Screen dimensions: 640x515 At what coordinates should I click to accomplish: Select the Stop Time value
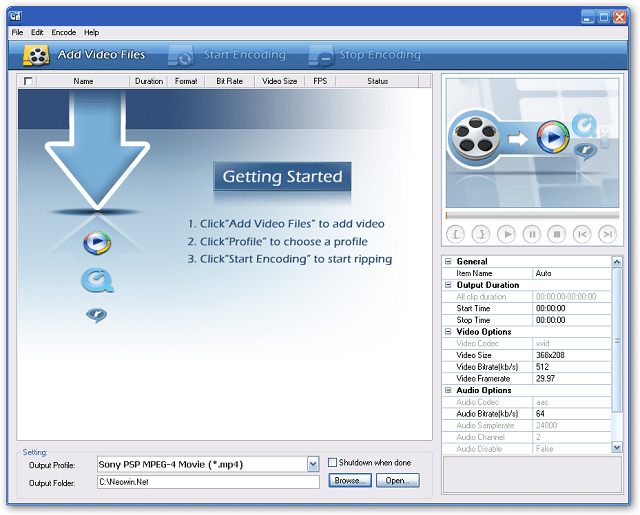[571, 320]
